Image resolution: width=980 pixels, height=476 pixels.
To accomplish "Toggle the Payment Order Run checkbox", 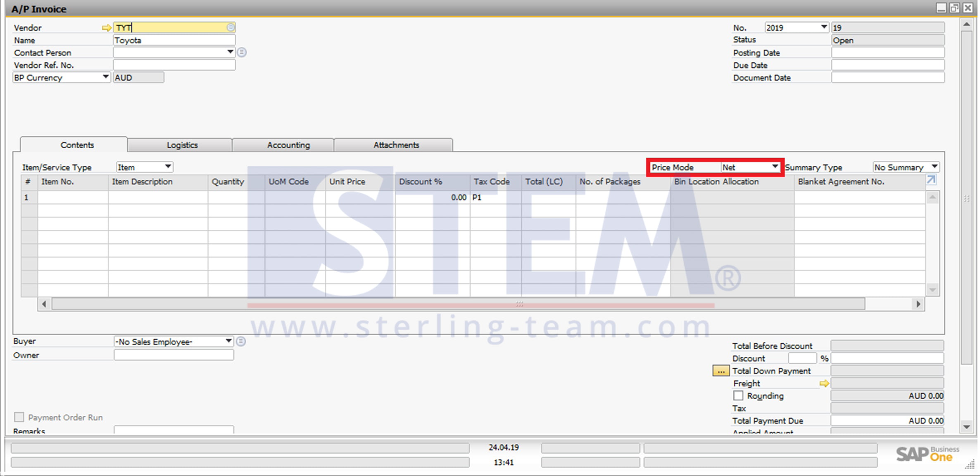I will pos(19,416).
